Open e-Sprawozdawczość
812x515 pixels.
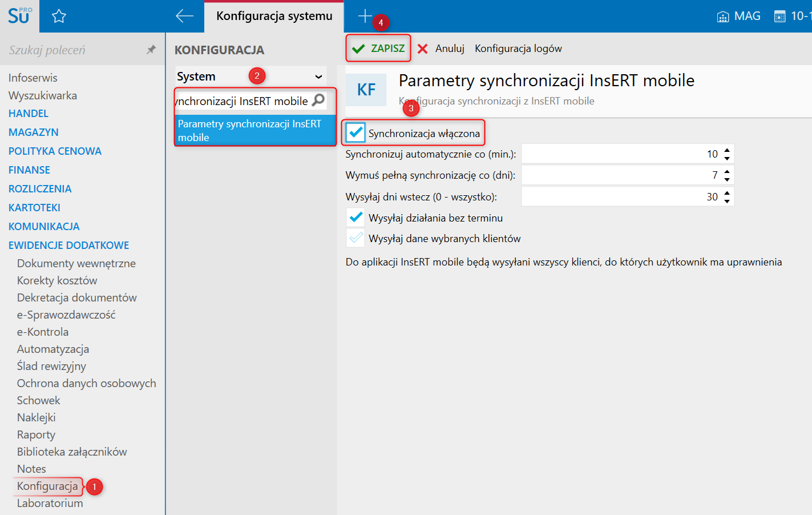[66, 315]
